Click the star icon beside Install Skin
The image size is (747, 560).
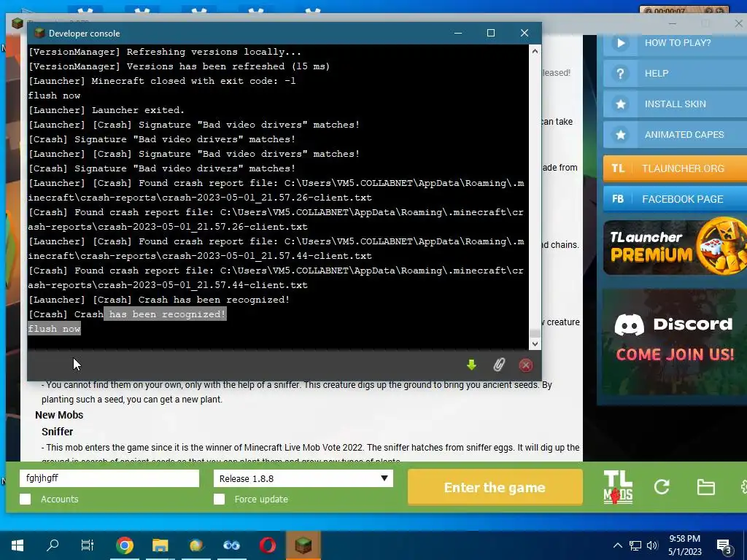tap(621, 104)
